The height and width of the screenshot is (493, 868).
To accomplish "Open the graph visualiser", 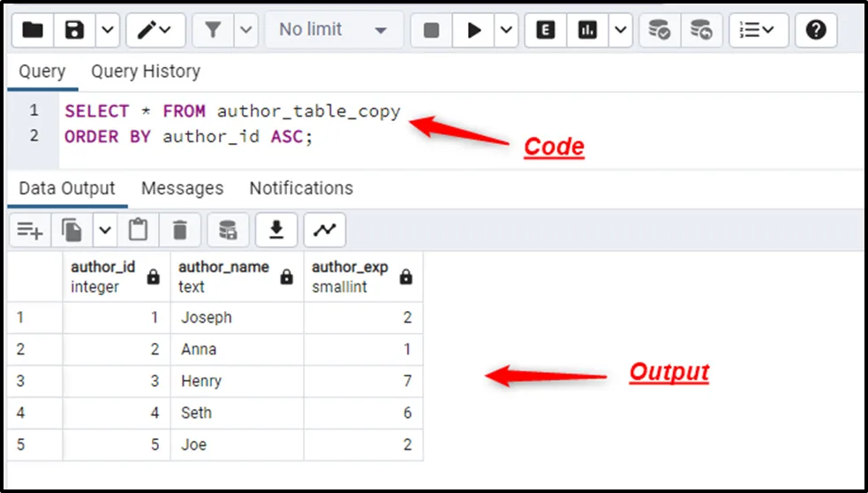I will [325, 231].
